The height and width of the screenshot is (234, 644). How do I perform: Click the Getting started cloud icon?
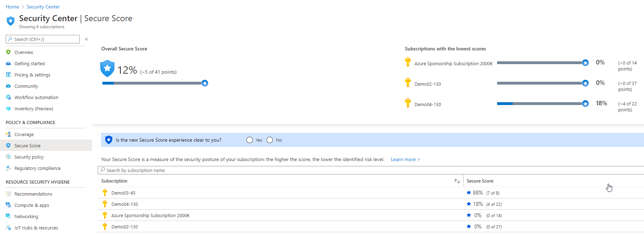pos(8,63)
